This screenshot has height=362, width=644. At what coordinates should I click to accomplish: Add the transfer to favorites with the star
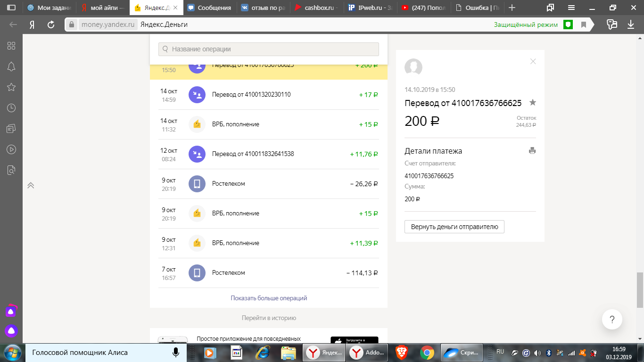coord(533,102)
